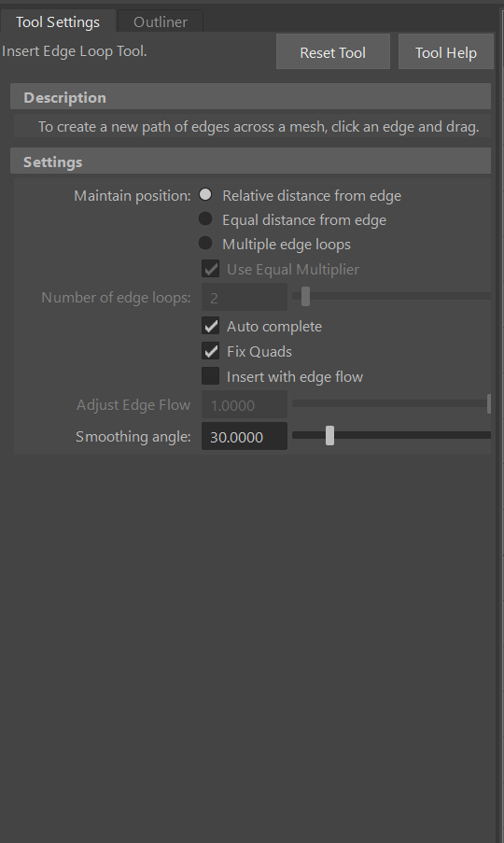Image resolution: width=504 pixels, height=843 pixels.
Task: Click the Number of edge loops slider handle
Action: pos(305,296)
